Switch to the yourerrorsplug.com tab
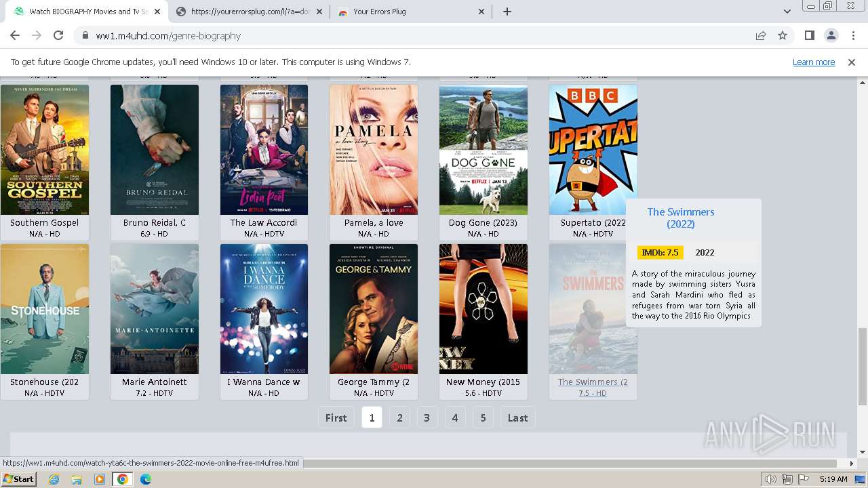 click(249, 12)
